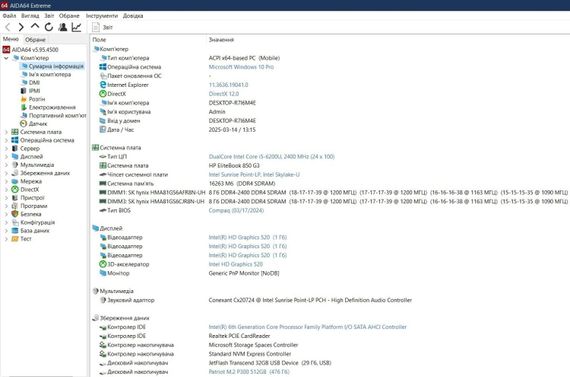Screen dimensions: 570x377
Task: Select the Realtek PCIE CardReader value
Action: pyautogui.click(x=239, y=336)
